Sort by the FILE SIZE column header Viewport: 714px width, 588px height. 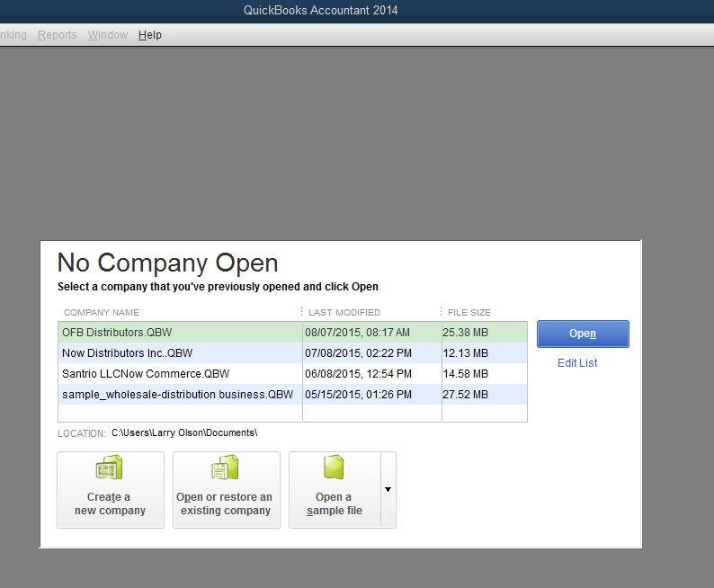tap(469, 313)
